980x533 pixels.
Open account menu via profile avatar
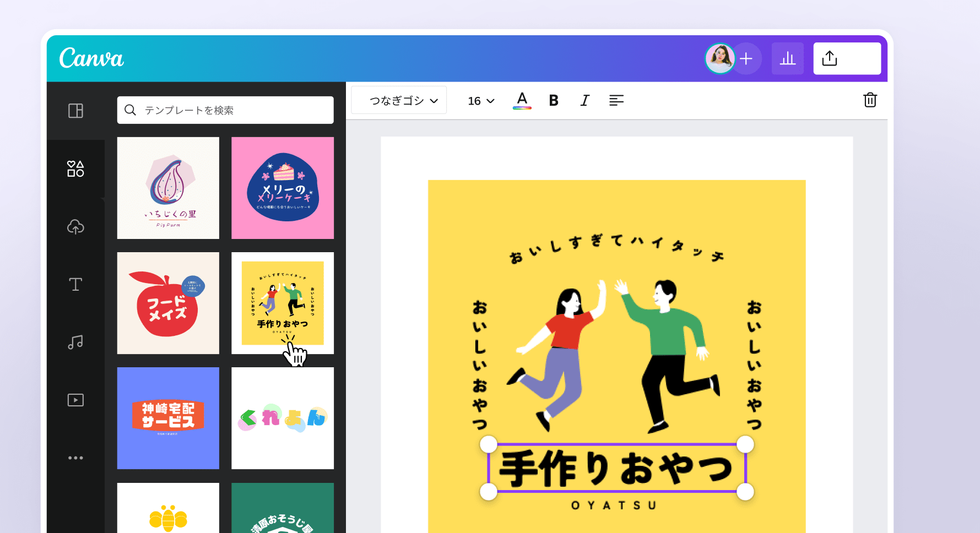719,58
